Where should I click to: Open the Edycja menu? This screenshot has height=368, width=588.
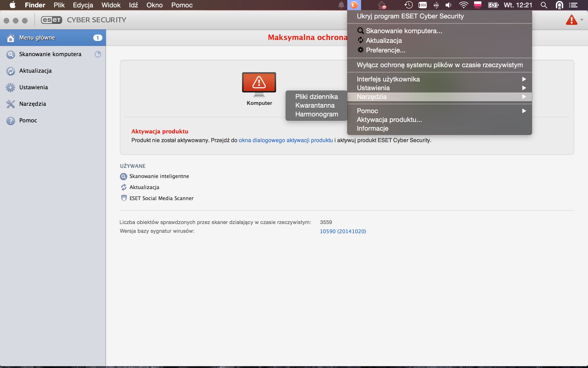point(83,5)
